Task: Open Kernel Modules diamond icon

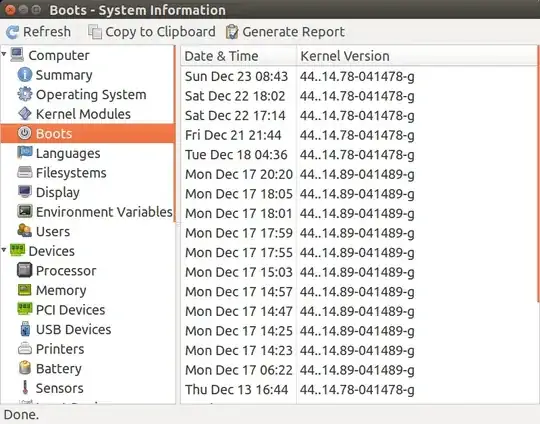Action: (x=25, y=114)
